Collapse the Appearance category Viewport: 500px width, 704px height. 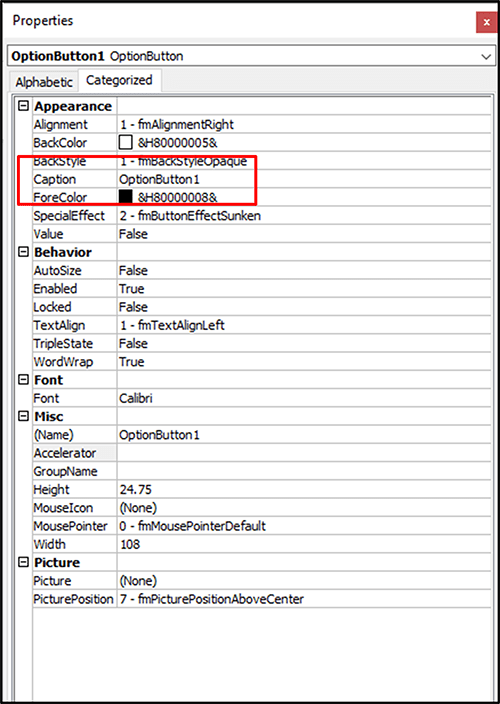(23, 106)
